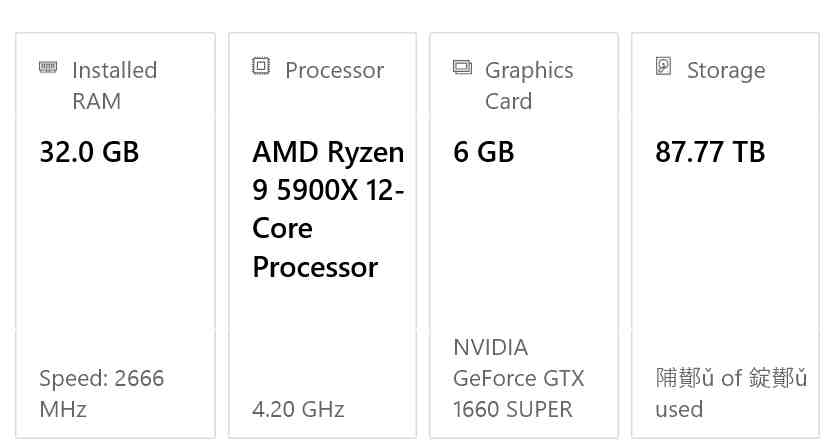Select the Processor heading label
The width and height of the screenshot is (830, 448).
pos(335,70)
